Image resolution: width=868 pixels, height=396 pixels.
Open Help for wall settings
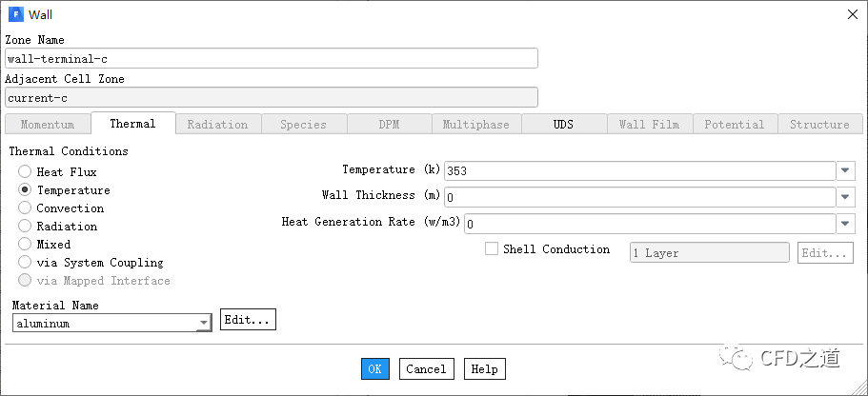484,369
